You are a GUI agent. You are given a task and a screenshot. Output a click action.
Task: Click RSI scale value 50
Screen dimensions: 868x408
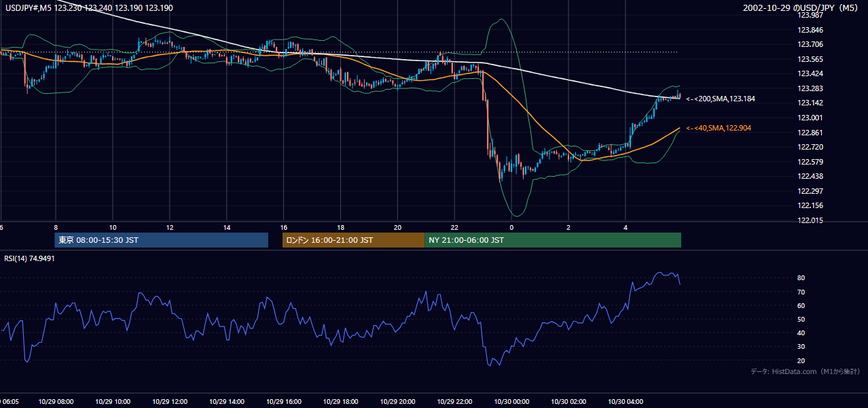801,320
